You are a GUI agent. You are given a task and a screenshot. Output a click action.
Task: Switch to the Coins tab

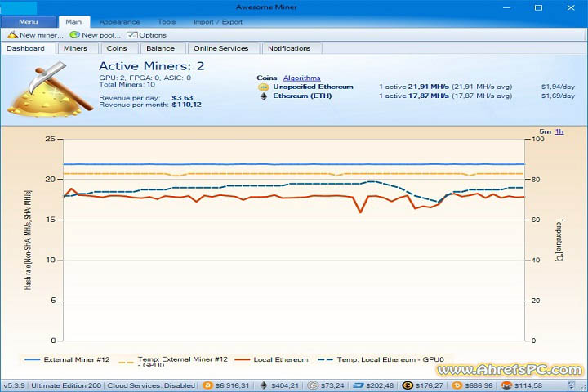[118, 48]
